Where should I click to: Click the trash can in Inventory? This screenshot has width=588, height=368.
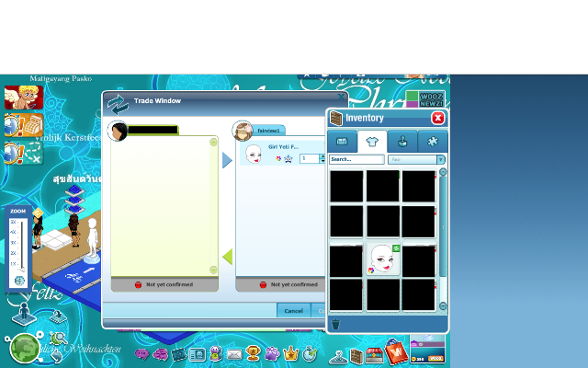pyautogui.click(x=335, y=324)
